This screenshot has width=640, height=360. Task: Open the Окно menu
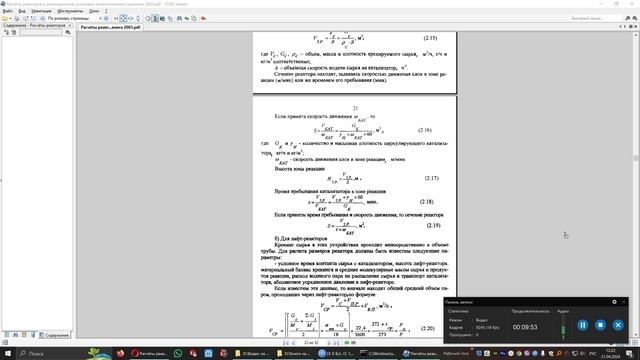point(94,11)
